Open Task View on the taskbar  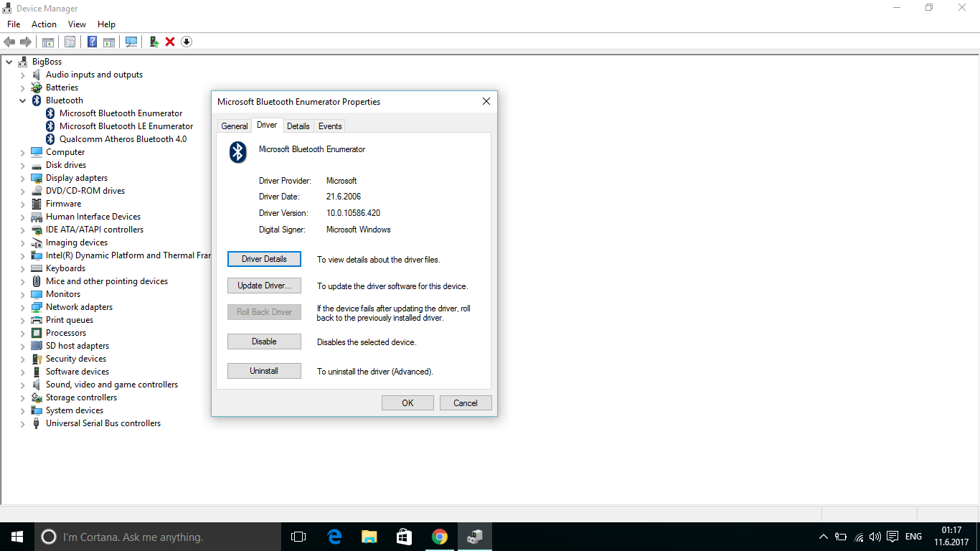coord(298,537)
